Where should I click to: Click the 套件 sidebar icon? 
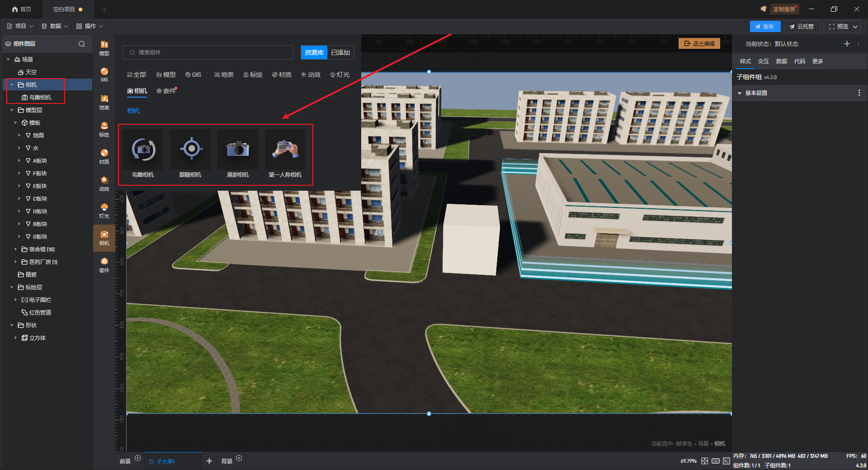pyautogui.click(x=104, y=265)
